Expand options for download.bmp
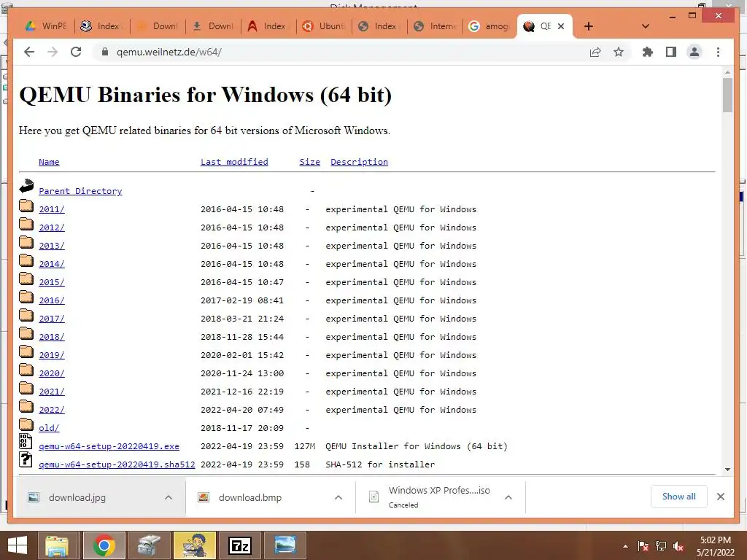Image resolution: width=747 pixels, height=560 pixels. point(338,497)
